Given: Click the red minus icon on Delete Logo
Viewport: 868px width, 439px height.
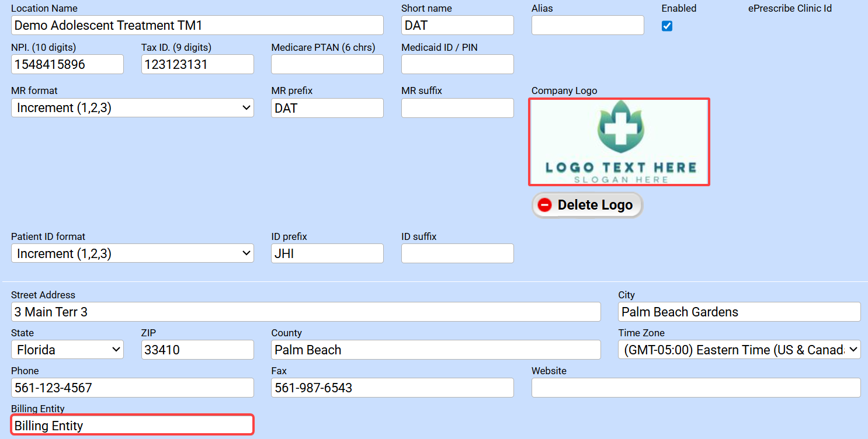Looking at the screenshot, I should (x=544, y=205).
